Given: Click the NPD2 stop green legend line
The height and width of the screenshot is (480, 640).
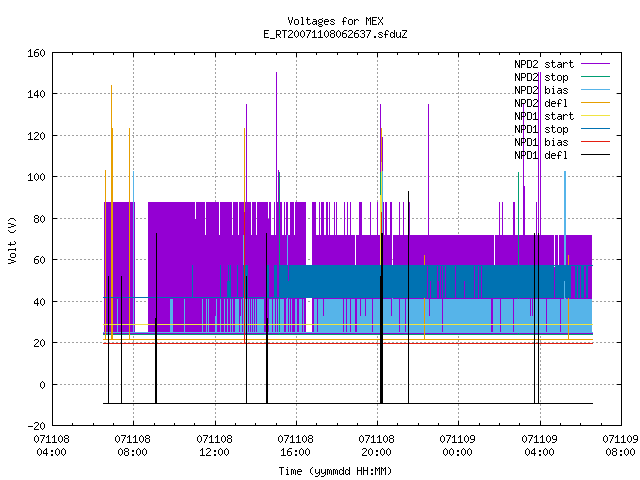Looking at the screenshot, I should click(x=595, y=77).
